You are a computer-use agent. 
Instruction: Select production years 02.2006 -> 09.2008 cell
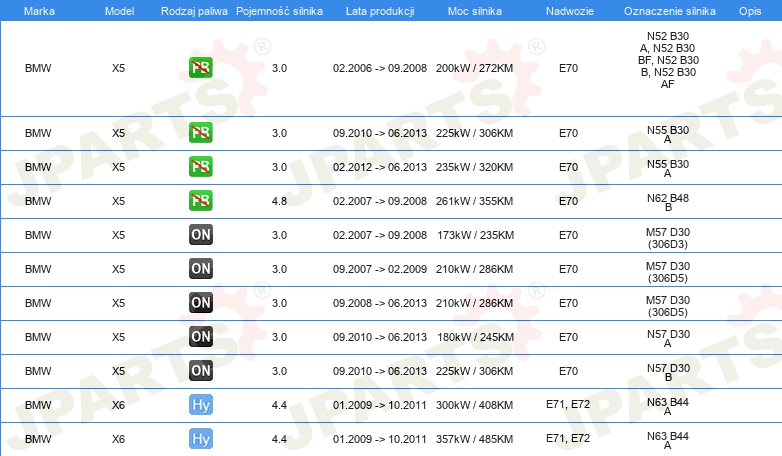tap(380, 68)
